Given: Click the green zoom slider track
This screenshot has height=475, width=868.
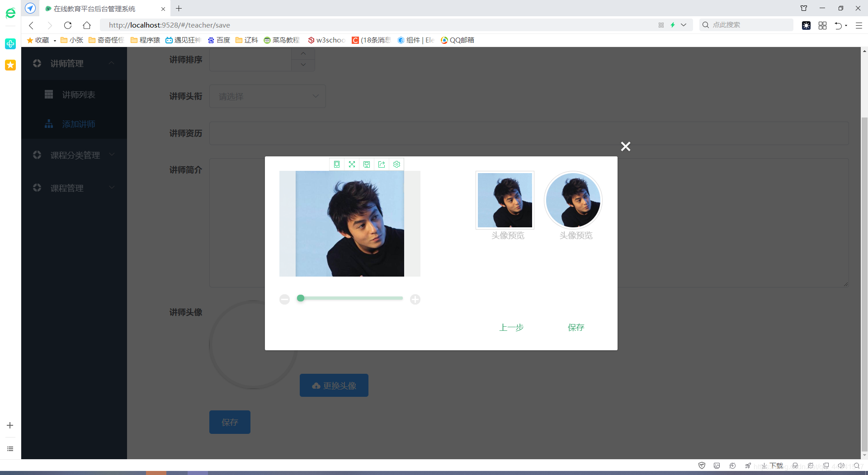Looking at the screenshot, I should click(x=350, y=298).
